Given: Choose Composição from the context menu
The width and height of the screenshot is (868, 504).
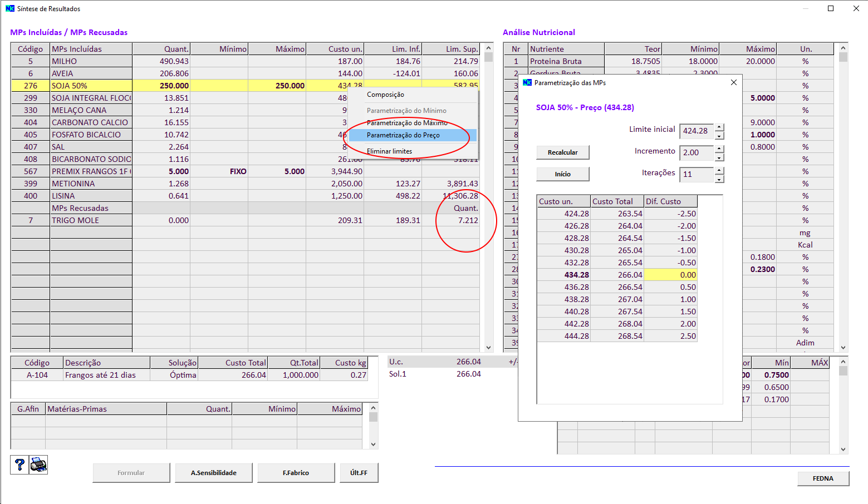Looking at the screenshot, I should pos(385,95).
